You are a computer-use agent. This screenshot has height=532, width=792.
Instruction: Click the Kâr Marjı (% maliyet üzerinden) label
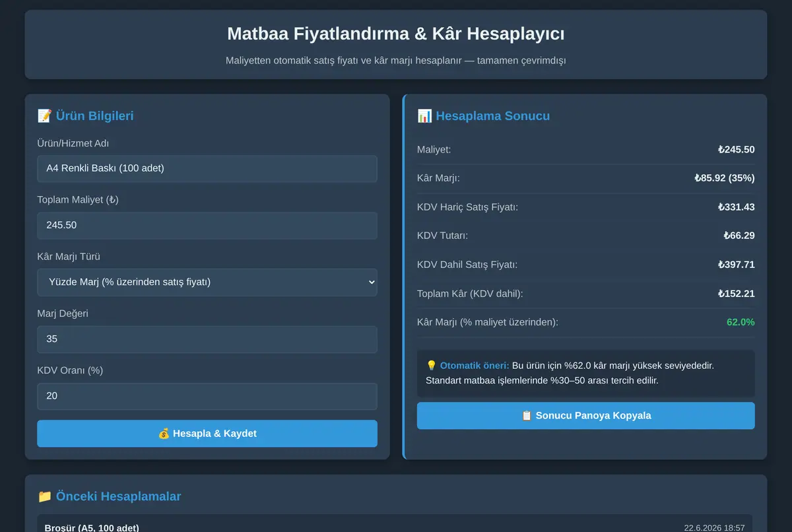pos(488,322)
